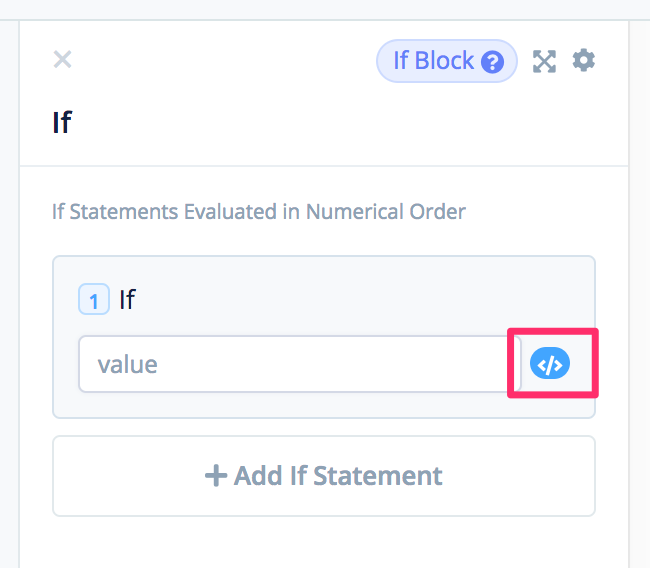Show If Block documentation tooltip icon

[492, 62]
